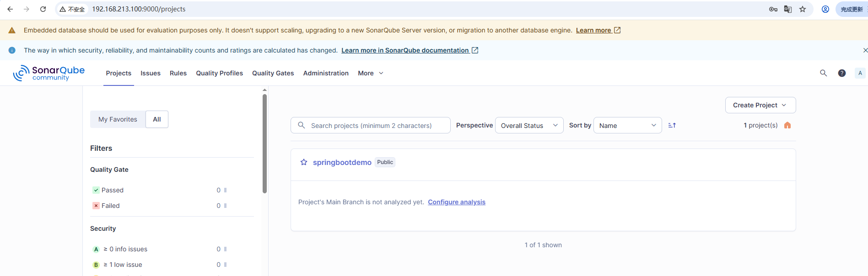This screenshot has width=868, height=276.
Task: Filter by Failed quality gate
Action: (x=111, y=206)
